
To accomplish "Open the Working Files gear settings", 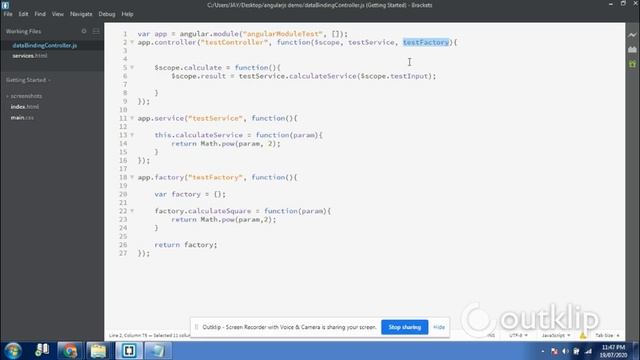I will point(84,31).
